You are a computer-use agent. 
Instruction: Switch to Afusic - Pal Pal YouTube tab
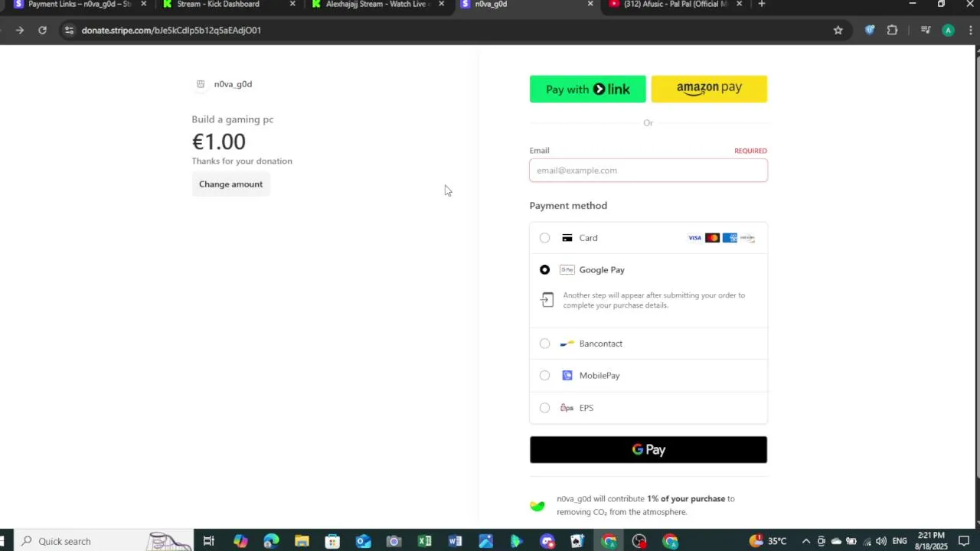[x=675, y=4]
